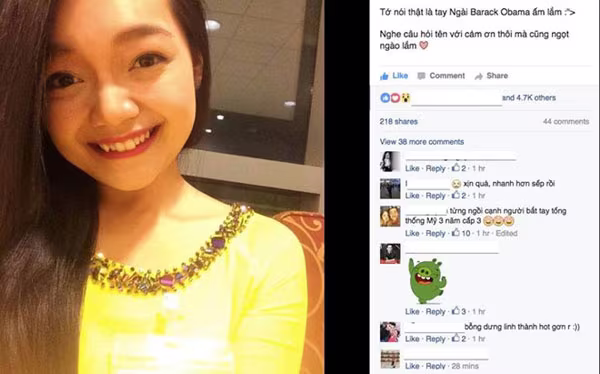Click the Share arrow icon
Image resolution: width=600 pixels, height=374 pixels.
479,76
